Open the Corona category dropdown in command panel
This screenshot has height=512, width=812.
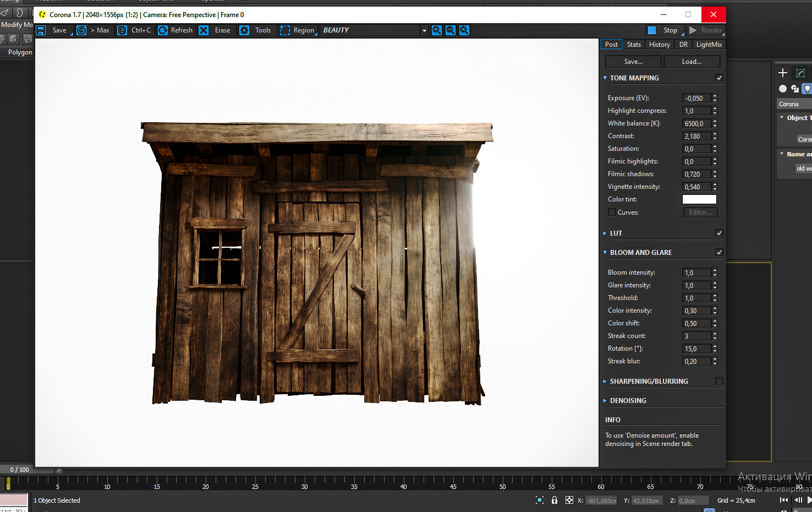pos(794,104)
